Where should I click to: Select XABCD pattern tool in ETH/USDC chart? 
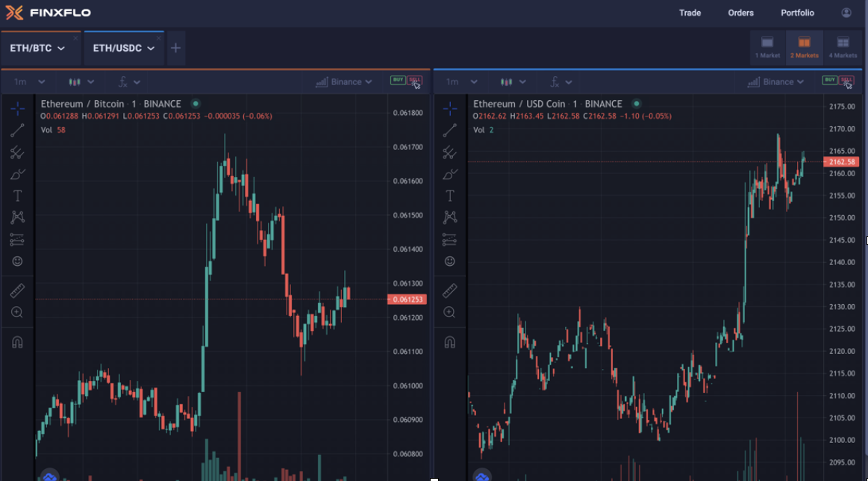(x=450, y=217)
